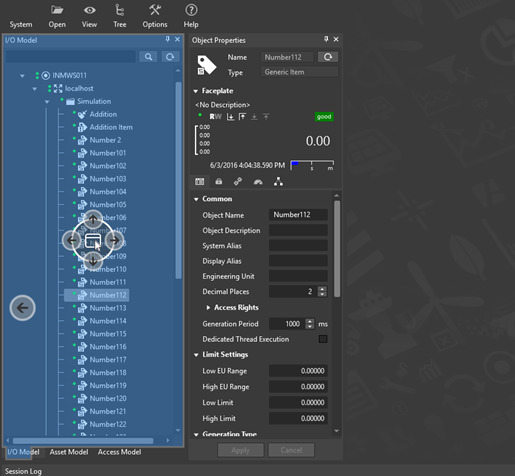
Task: Collapse the Limit Settings section
Action: 196,355
